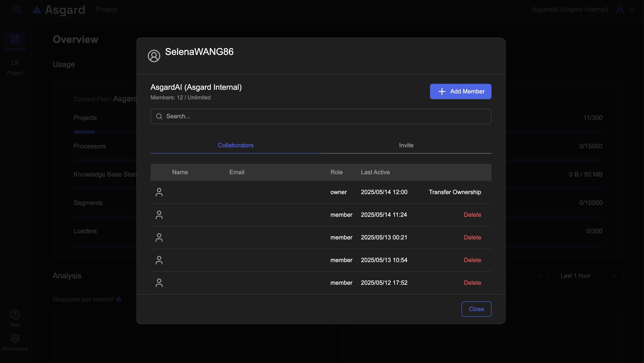Viewport: 644px width, 363px height.
Task: Open the Help question mark icon
Action: coord(15,314)
